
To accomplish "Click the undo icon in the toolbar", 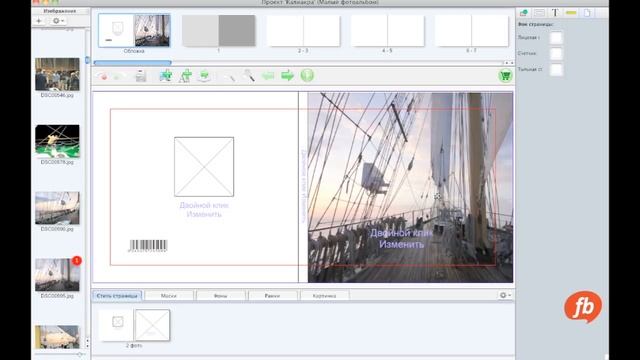I will point(102,76).
